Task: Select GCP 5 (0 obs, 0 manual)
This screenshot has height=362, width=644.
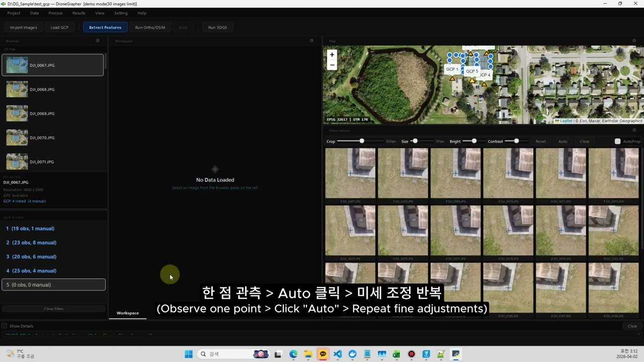Action: coord(54,285)
